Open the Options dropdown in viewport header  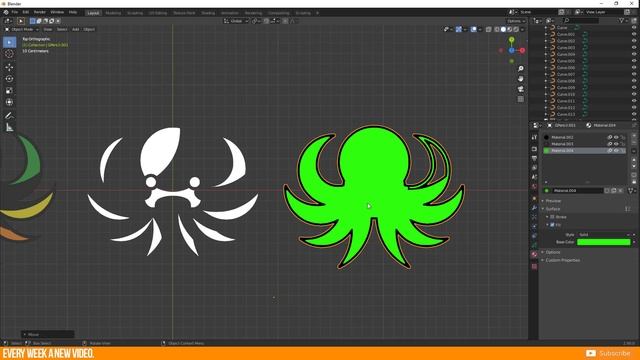(x=516, y=21)
